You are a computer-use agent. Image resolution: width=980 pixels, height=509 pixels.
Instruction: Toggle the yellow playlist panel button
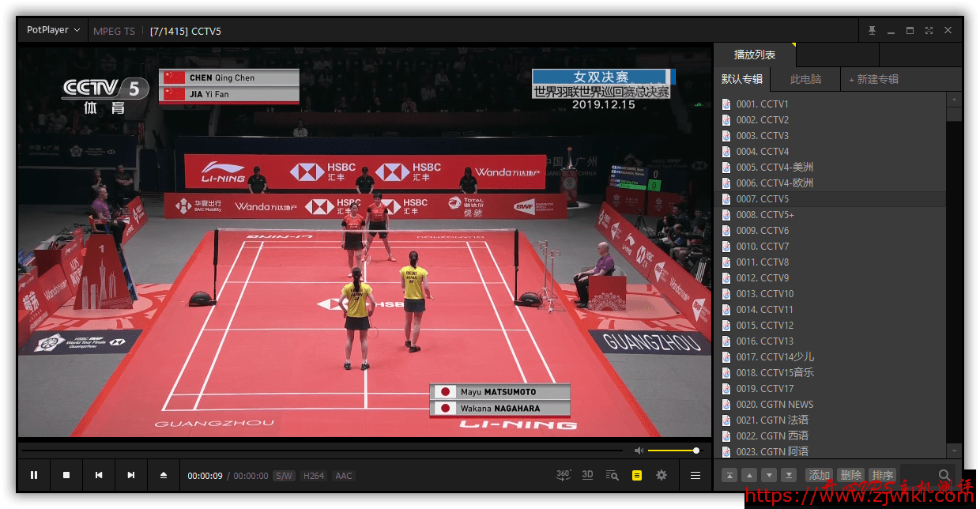[636, 475]
